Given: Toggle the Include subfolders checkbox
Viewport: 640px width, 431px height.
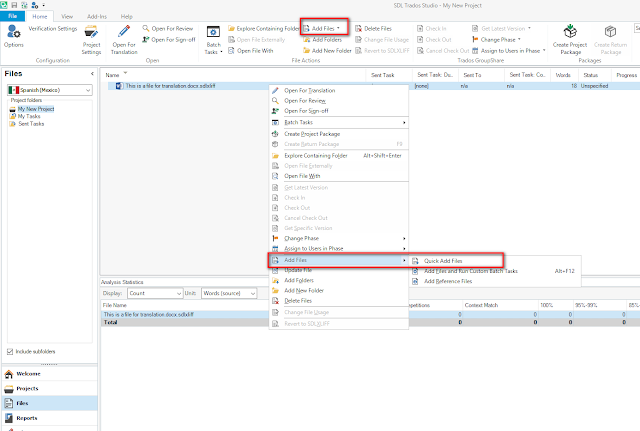Looking at the screenshot, I should 10,351.
